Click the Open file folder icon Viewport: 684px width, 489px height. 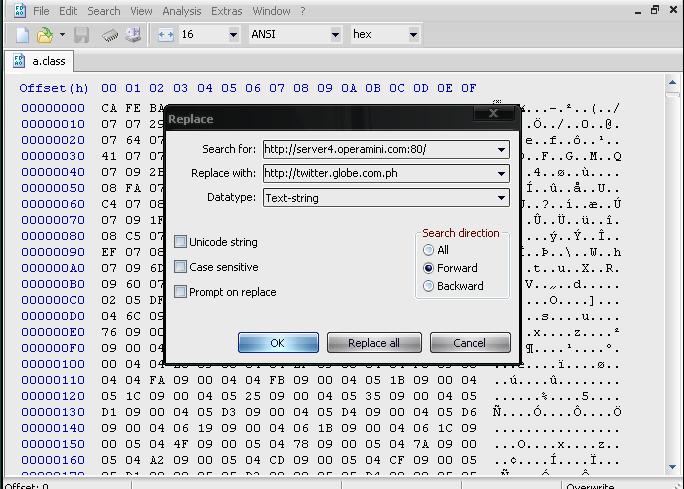[44, 35]
